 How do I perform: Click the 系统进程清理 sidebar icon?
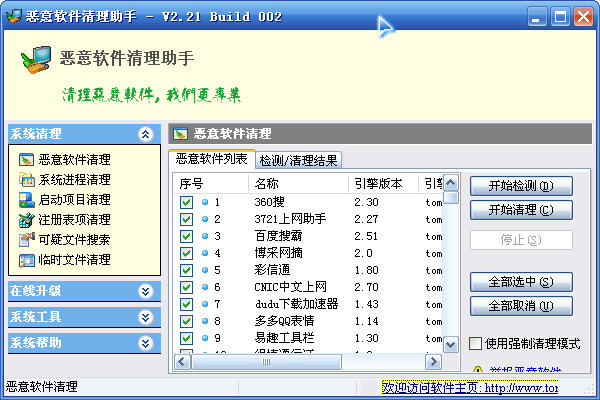click(26, 179)
